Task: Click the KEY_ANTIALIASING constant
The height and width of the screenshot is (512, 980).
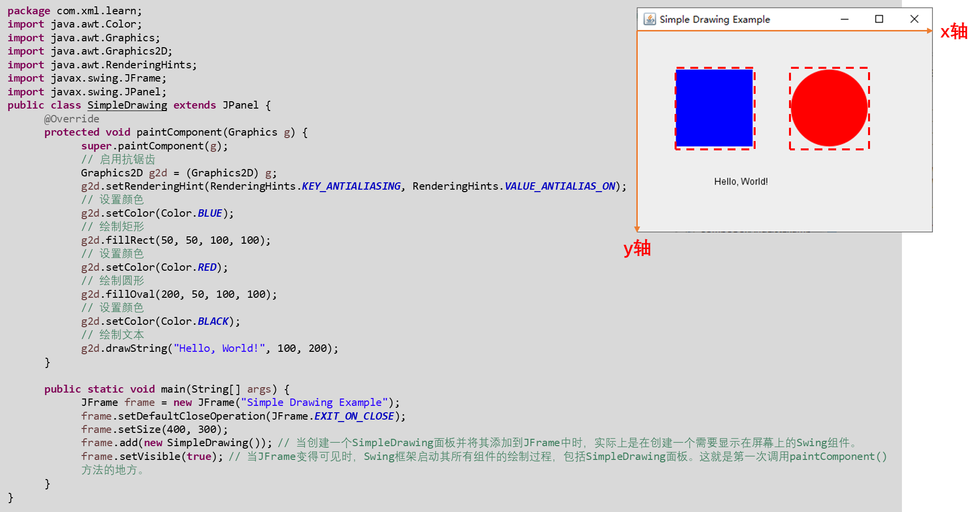Action: click(x=351, y=186)
